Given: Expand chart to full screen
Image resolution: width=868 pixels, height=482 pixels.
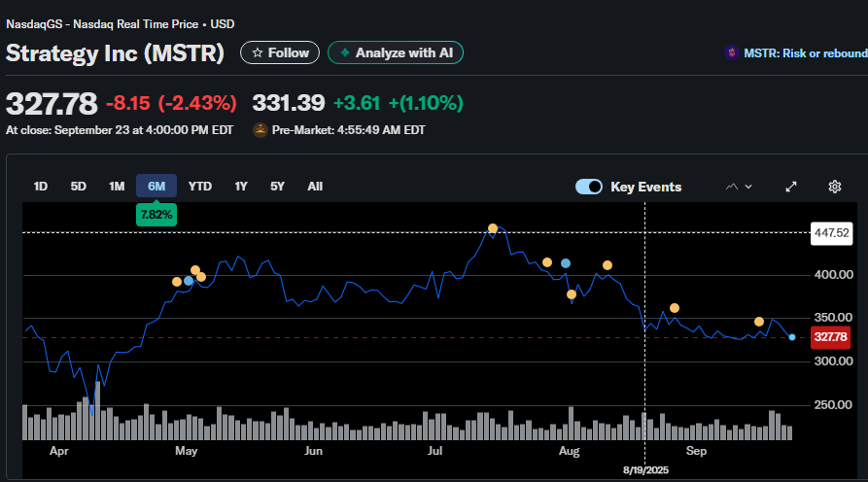Looking at the screenshot, I should [x=791, y=187].
